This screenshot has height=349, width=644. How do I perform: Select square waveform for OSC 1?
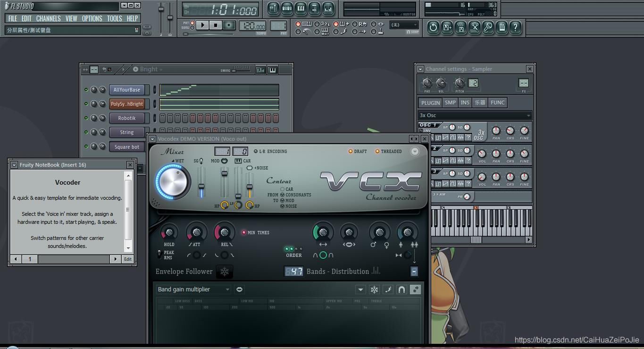[438, 137]
